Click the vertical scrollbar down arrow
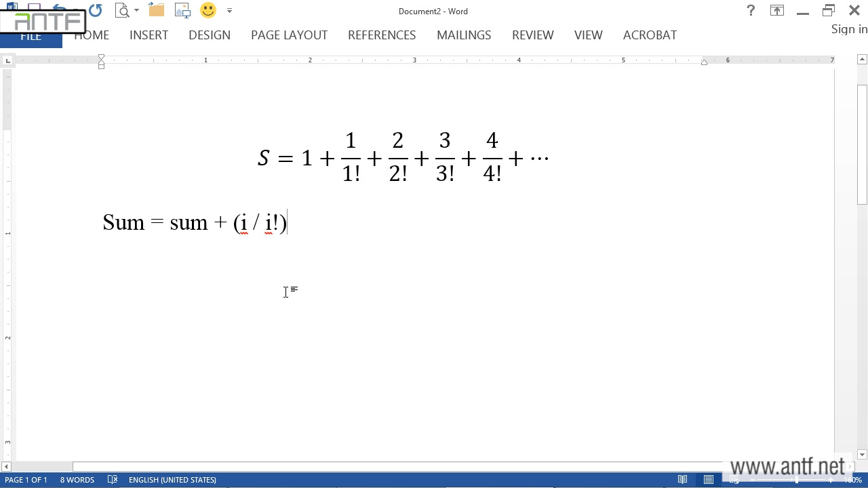The height and width of the screenshot is (488, 868). (862, 455)
